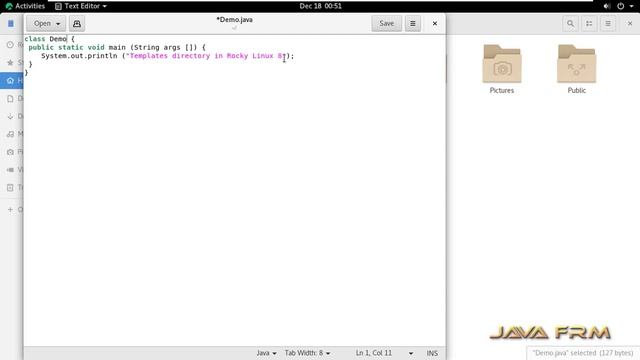Change the Tab Width setting

pos(307,353)
